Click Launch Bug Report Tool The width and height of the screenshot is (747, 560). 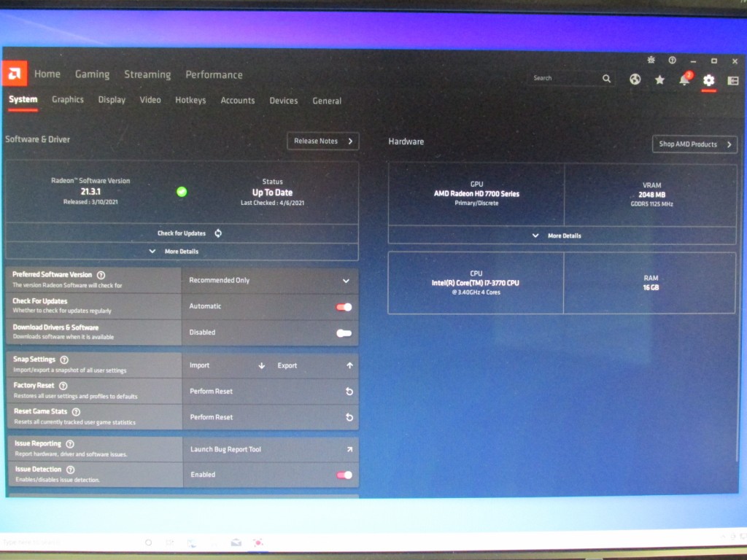click(271, 449)
